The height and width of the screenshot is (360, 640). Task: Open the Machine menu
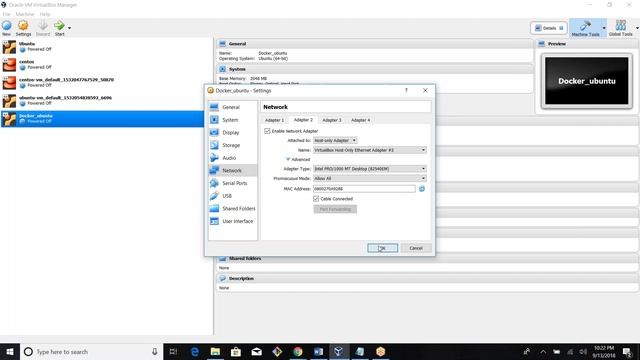pyautogui.click(x=25, y=14)
